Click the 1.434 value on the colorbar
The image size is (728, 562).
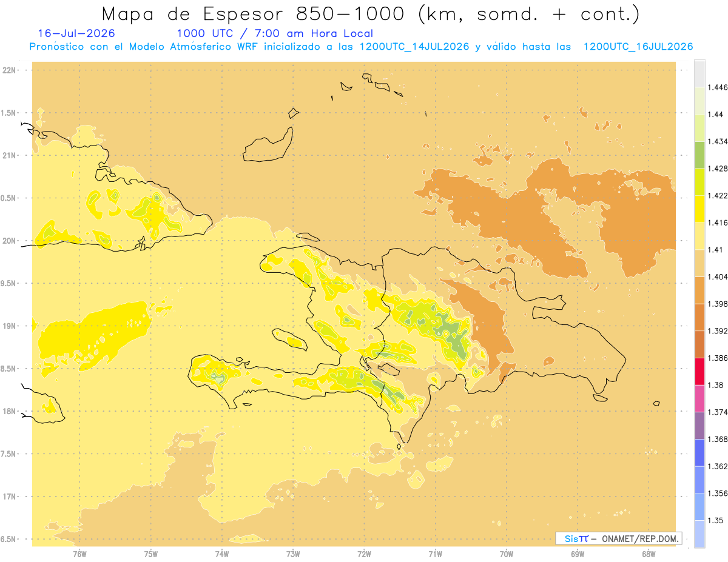[718, 141]
